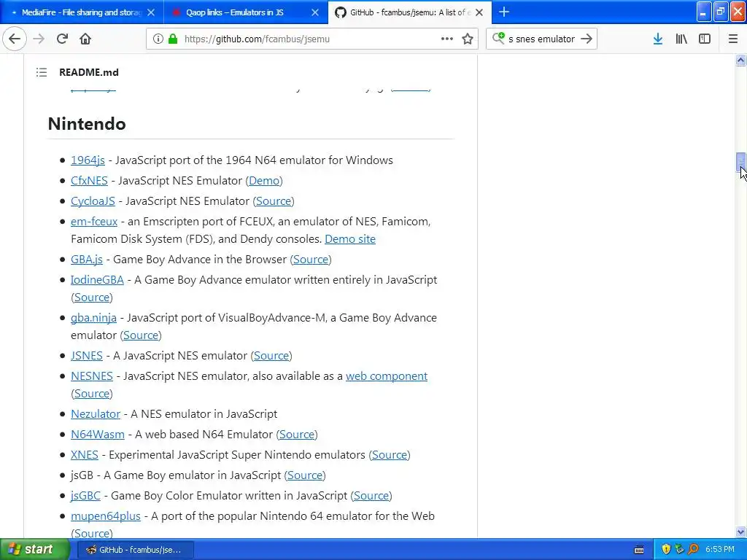
Task: Click the 6:53 PM taskbar clock
Action: tap(720, 550)
